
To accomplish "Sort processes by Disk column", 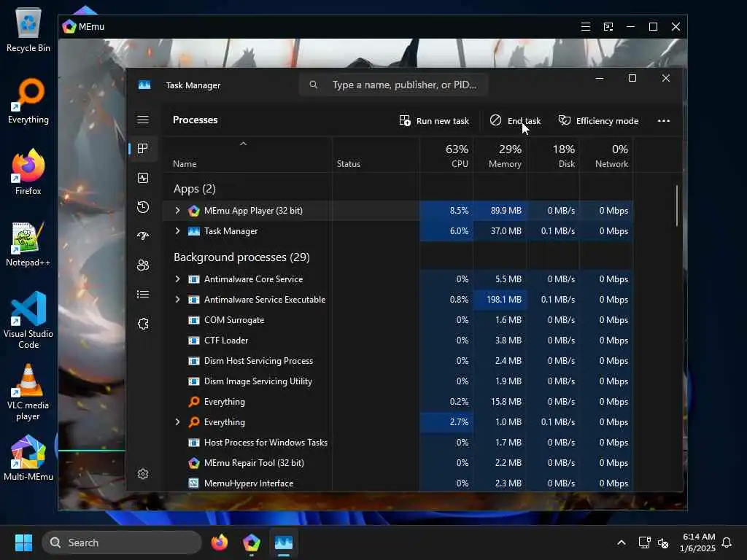I will coord(553,156).
